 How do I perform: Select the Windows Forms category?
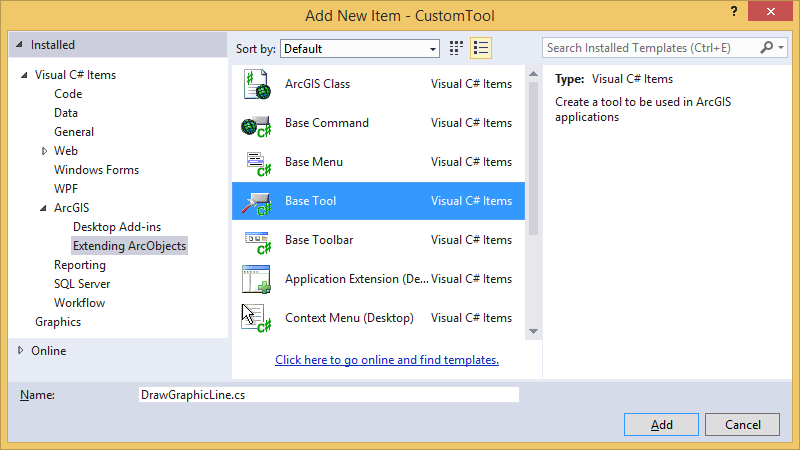pos(96,170)
